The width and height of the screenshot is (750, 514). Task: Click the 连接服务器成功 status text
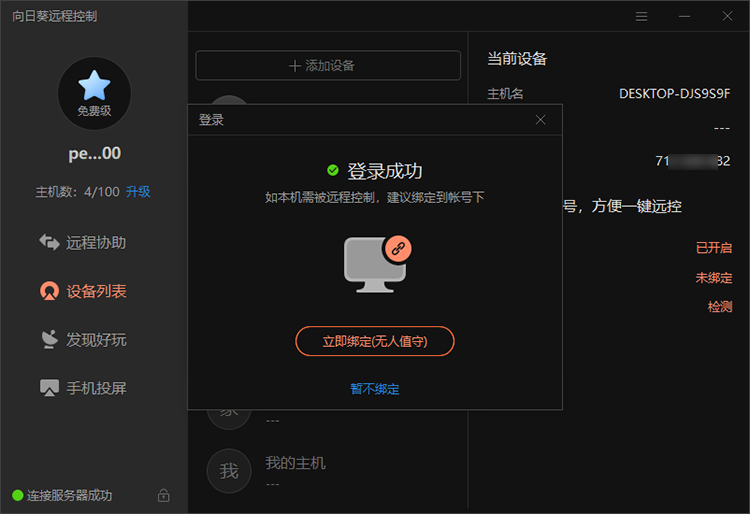69,495
